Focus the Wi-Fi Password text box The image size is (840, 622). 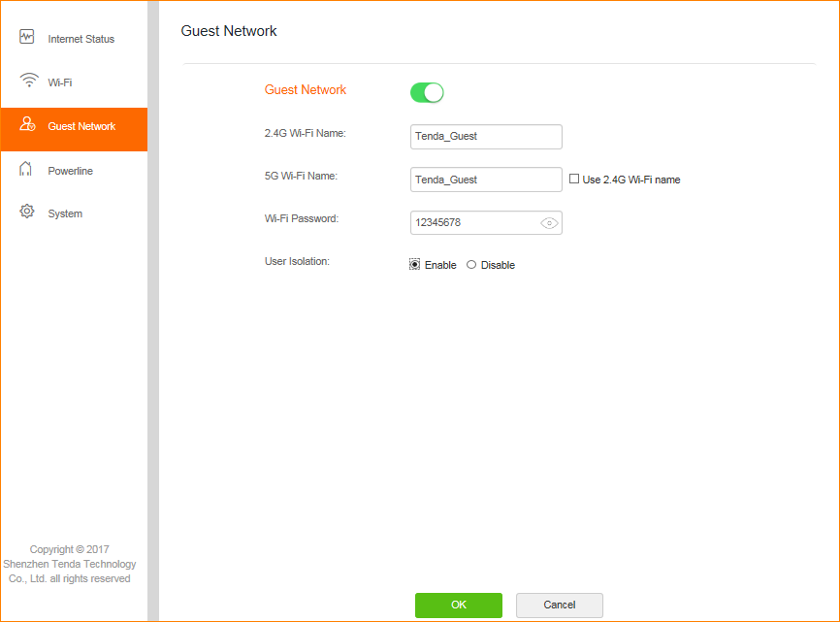(473, 223)
